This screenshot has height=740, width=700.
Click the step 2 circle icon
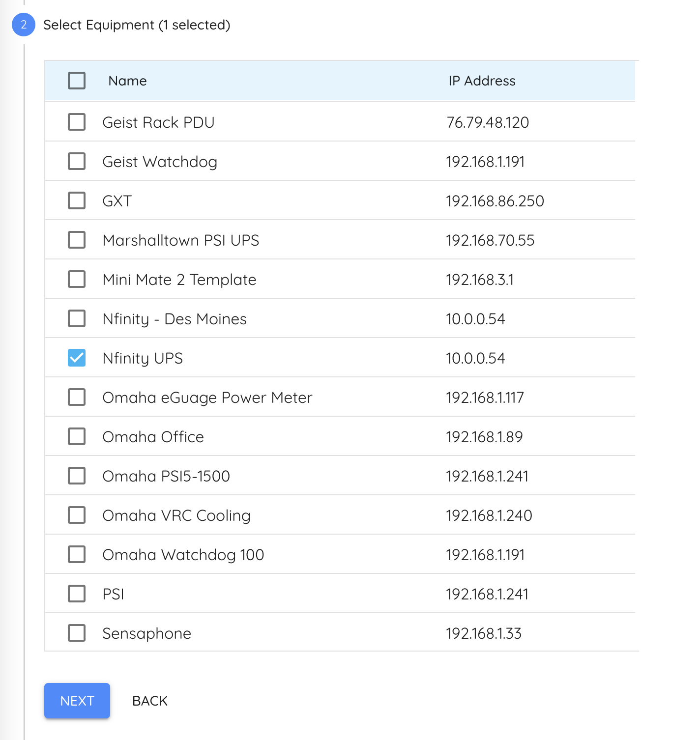coord(24,25)
